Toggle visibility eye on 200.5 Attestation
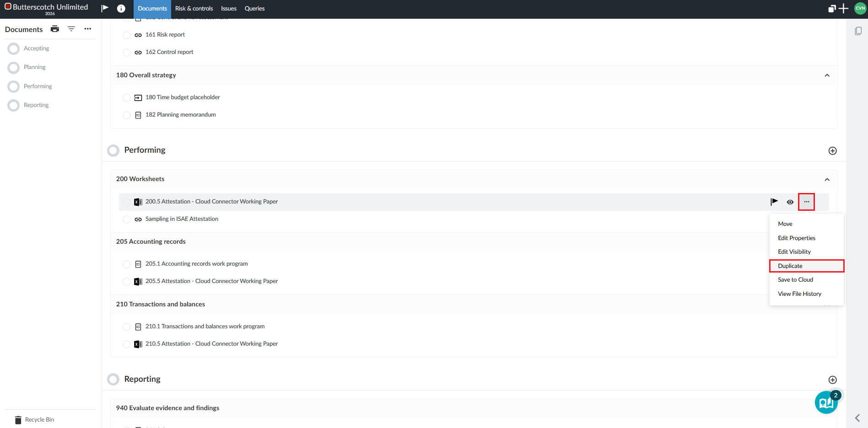 (x=790, y=202)
